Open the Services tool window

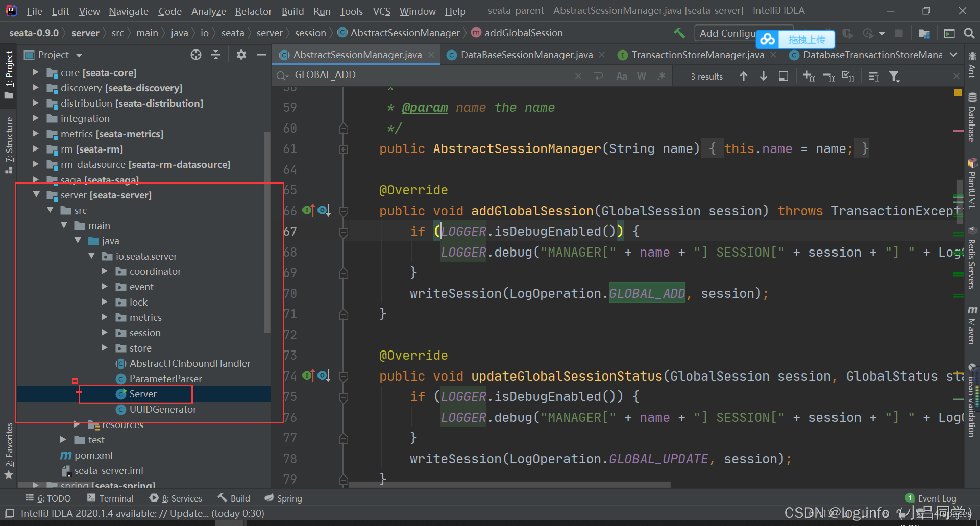pyautogui.click(x=176, y=498)
